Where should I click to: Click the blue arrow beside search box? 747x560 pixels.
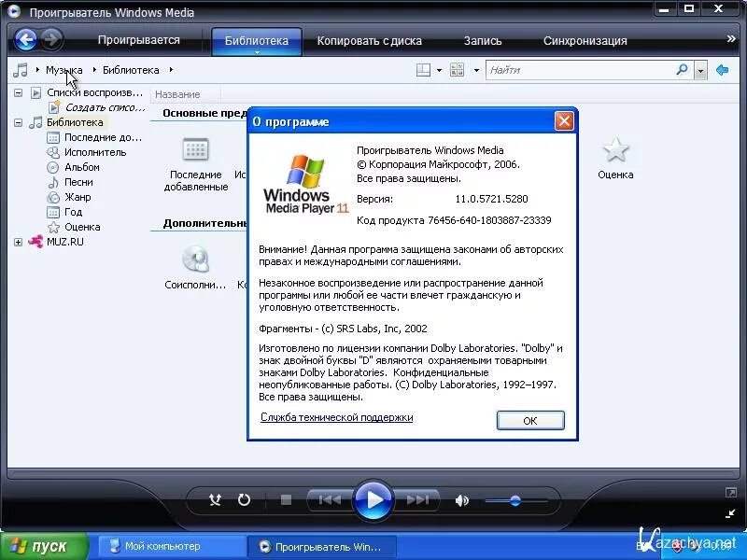[722, 70]
